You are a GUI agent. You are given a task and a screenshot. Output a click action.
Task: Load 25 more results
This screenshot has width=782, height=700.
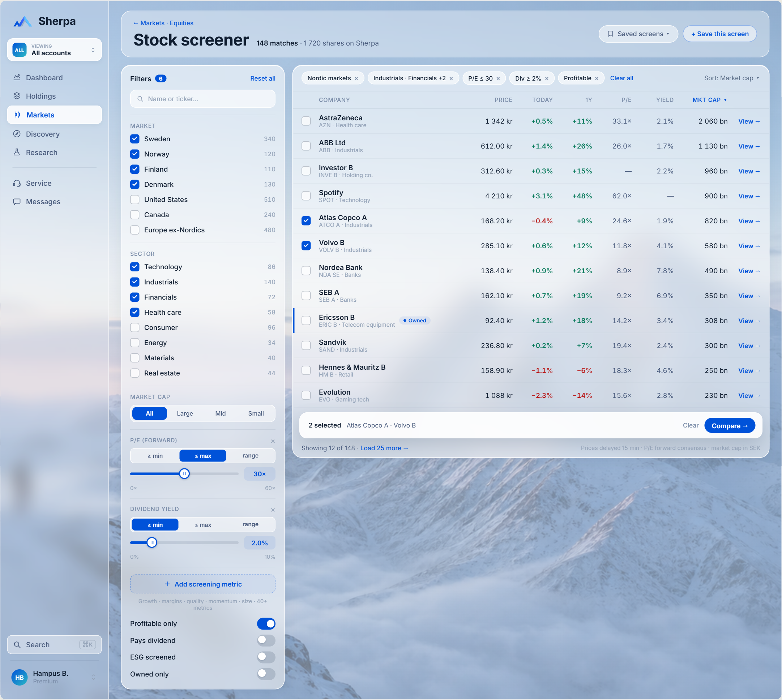[384, 448]
